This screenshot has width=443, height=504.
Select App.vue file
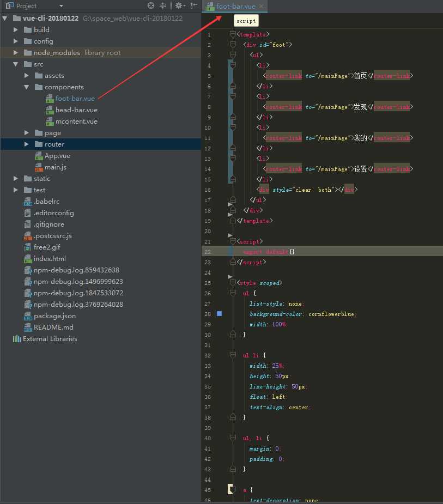coord(57,156)
